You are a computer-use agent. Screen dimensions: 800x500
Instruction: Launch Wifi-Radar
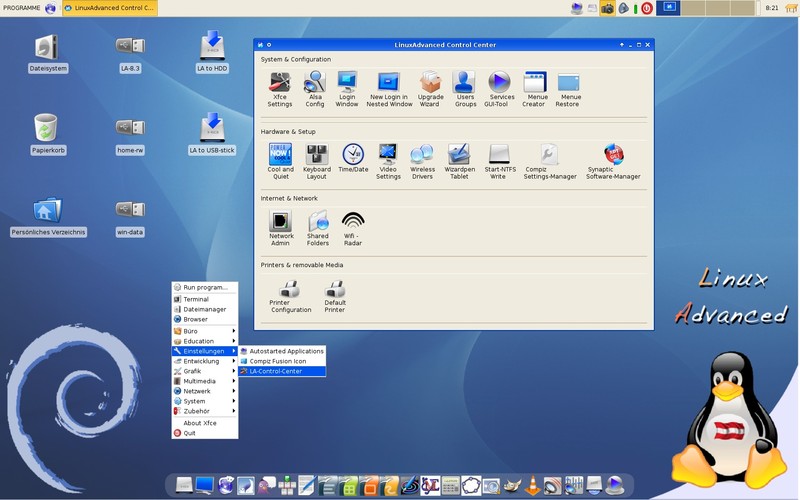pos(353,228)
